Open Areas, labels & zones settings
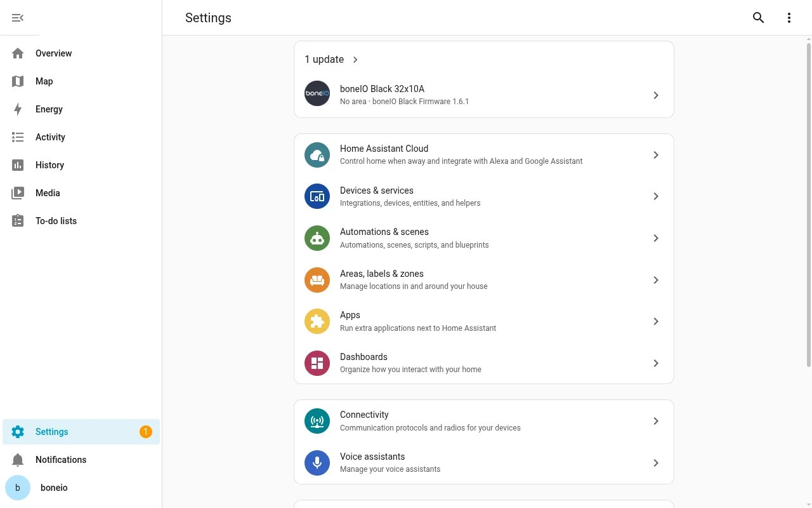The width and height of the screenshot is (812, 508). [x=484, y=280]
